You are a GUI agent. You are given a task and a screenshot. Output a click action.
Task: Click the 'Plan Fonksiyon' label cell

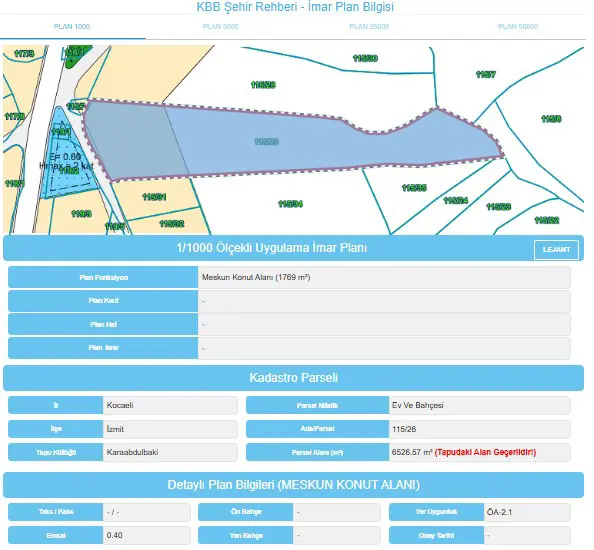103,278
